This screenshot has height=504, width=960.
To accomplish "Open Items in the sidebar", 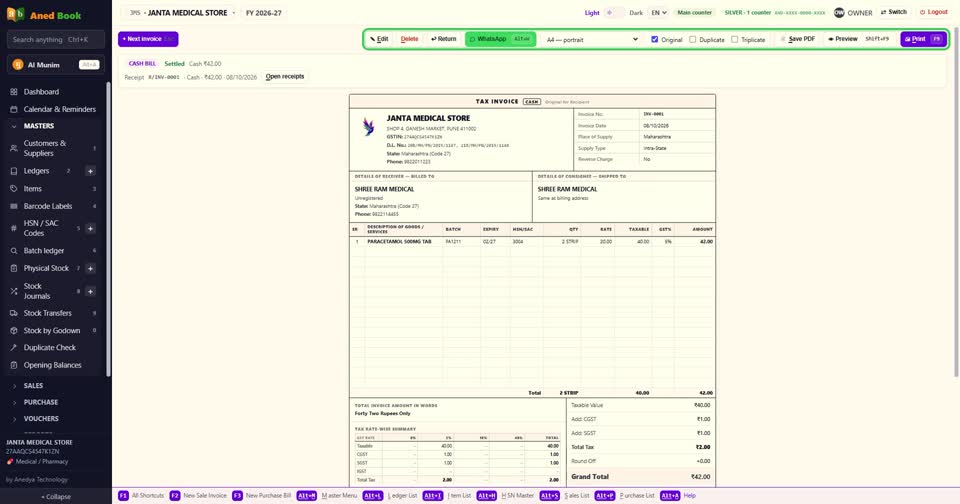I will [53, 189].
